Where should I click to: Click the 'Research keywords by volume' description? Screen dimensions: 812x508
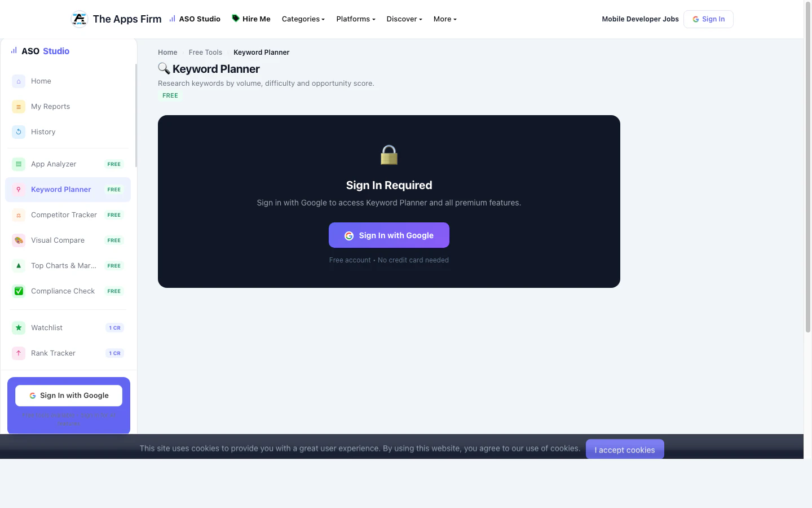[266, 84]
